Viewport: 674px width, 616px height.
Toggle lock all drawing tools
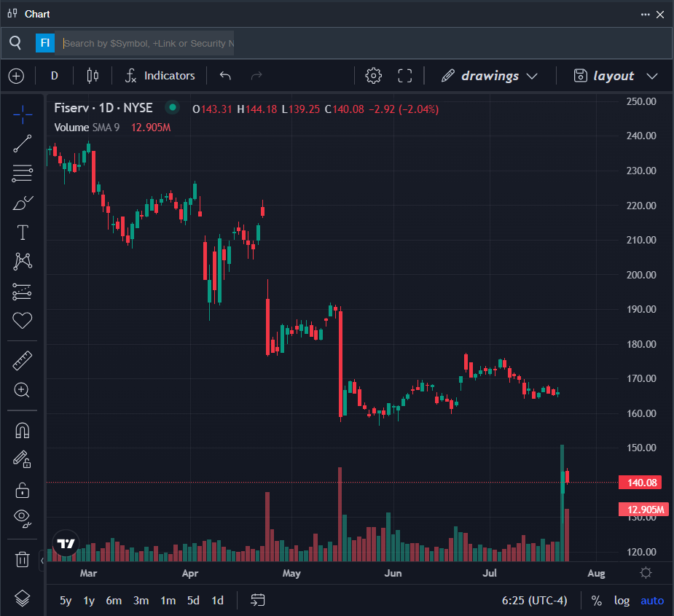[x=23, y=490]
